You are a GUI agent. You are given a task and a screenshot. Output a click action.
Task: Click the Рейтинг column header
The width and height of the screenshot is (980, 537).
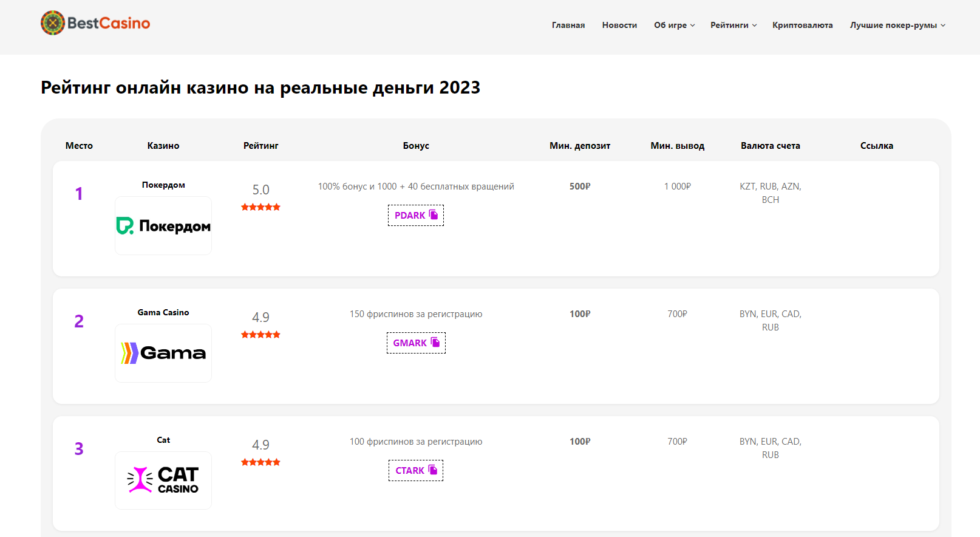[x=260, y=146]
